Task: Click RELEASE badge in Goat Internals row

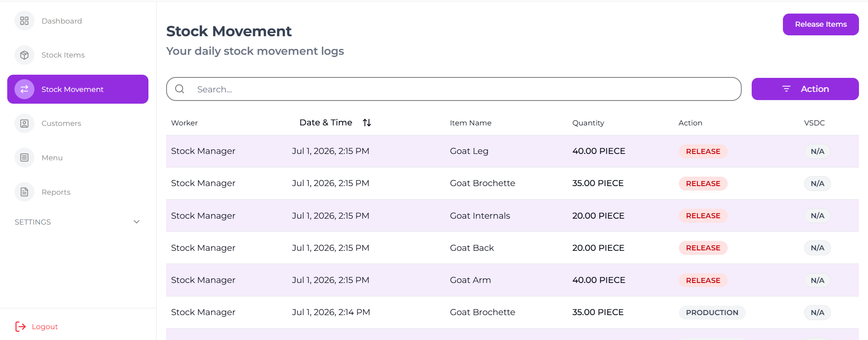Action: [x=703, y=215]
